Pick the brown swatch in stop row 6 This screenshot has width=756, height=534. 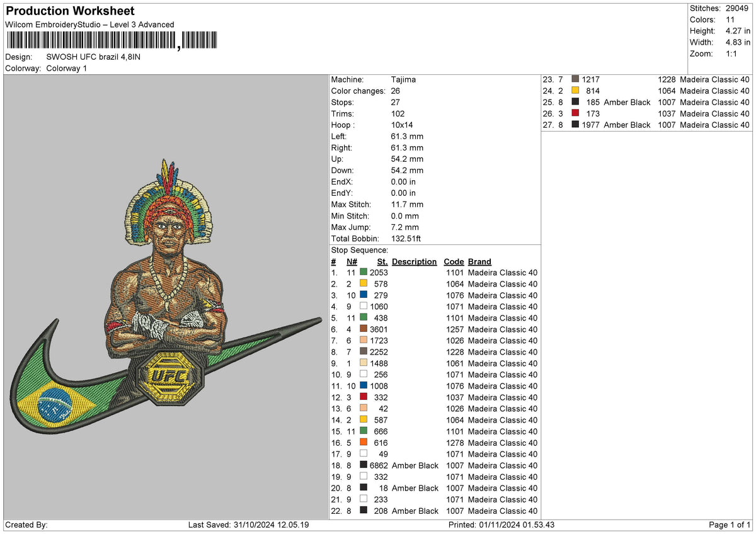[364, 329]
